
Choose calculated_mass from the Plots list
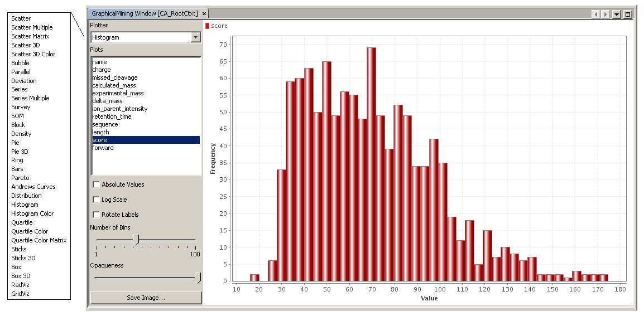[x=114, y=85]
